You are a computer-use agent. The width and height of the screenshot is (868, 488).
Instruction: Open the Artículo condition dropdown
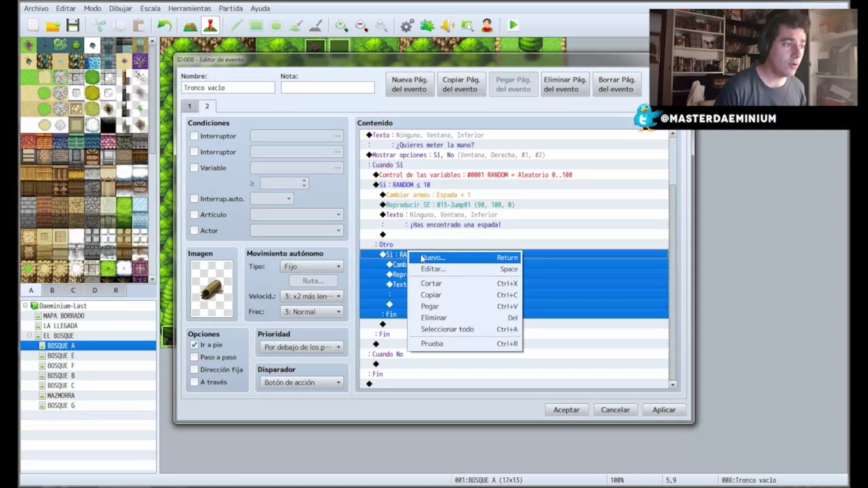[x=296, y=214]
